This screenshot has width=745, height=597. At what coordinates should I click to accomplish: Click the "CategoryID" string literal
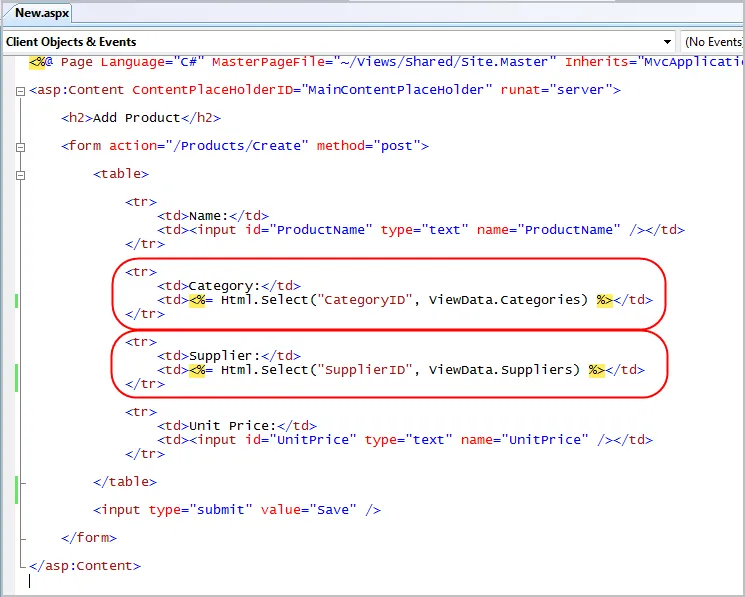coord(365,300)
